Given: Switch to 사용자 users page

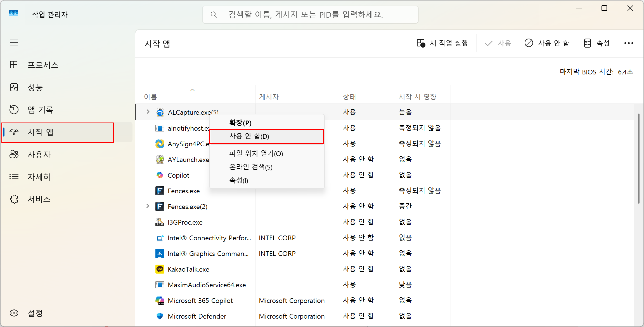Looking at the screenshot, I should tap(39, 154).
